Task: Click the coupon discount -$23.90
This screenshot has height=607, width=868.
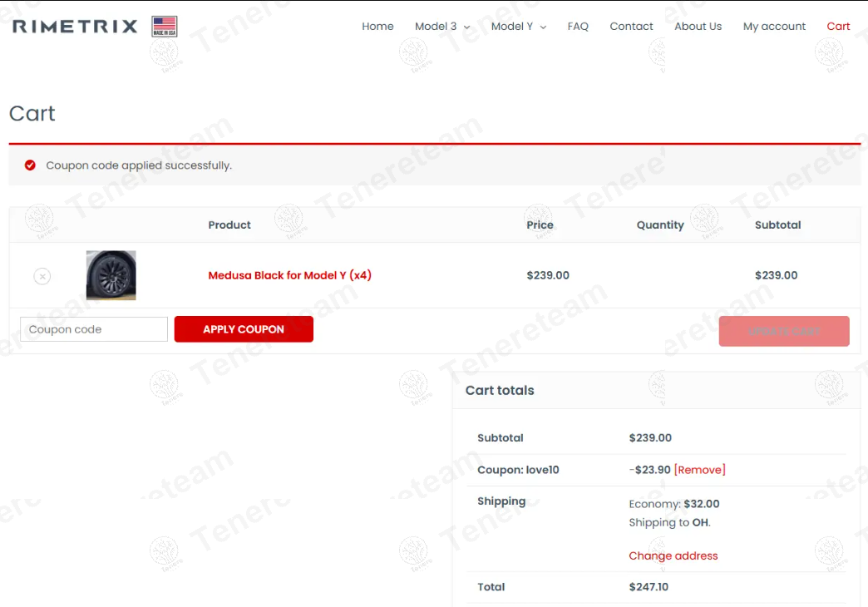Action: [650, 470]
